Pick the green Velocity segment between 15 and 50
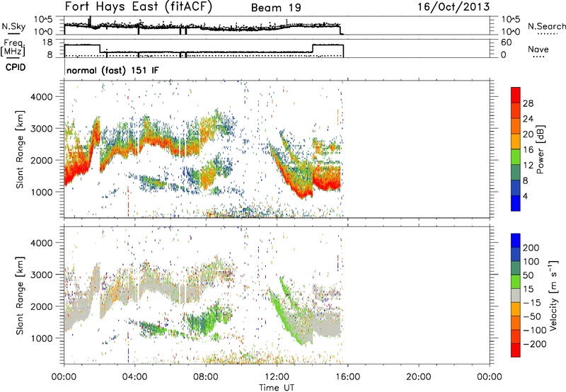566x392 pixels. pos(516,282)
